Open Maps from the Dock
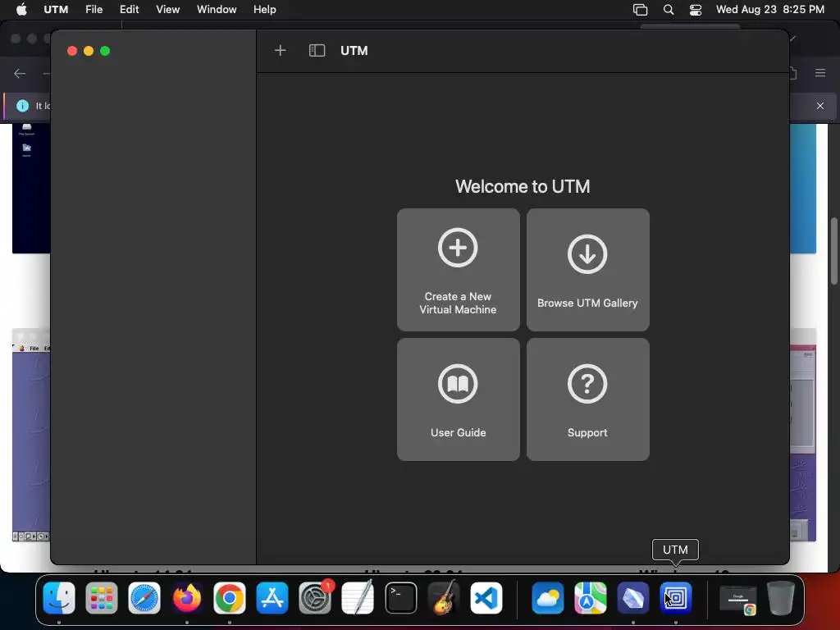 pyautogui.click(x=591, y=597)
